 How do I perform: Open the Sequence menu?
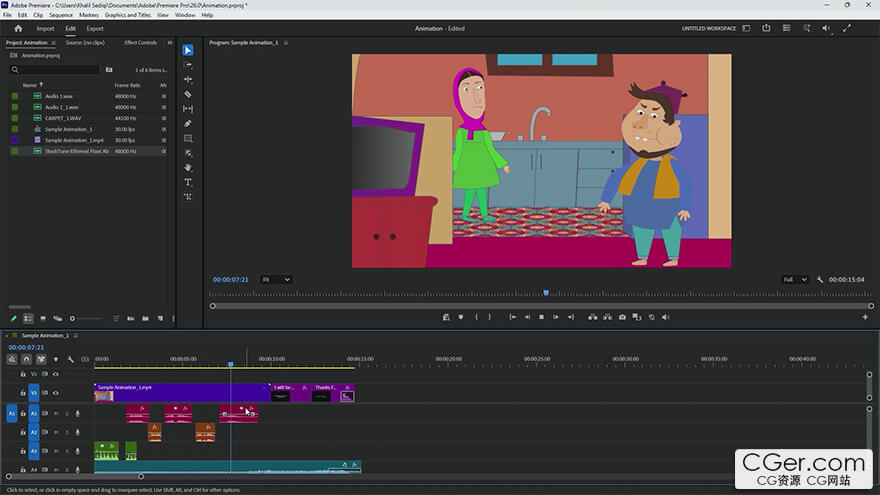pos(61,15)
